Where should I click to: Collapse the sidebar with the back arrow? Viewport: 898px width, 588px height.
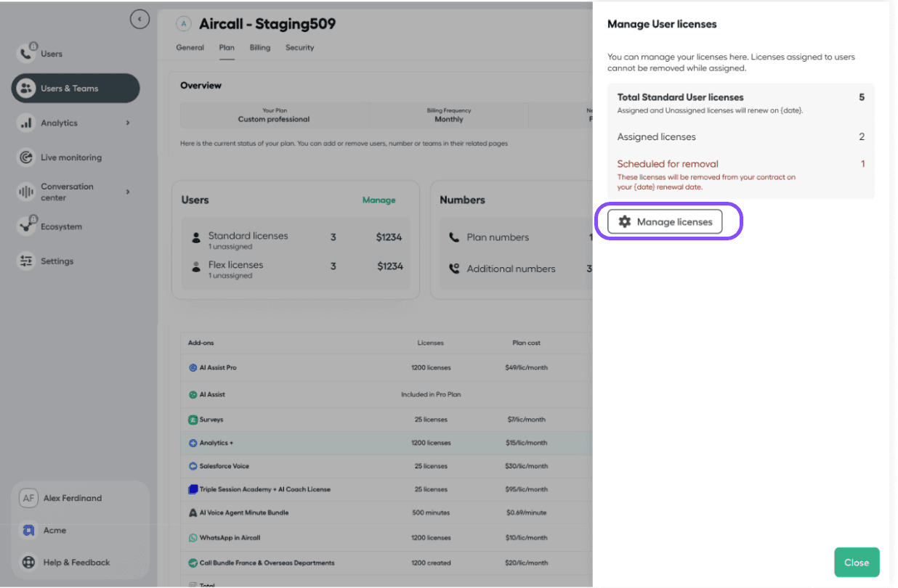(139, 20)
